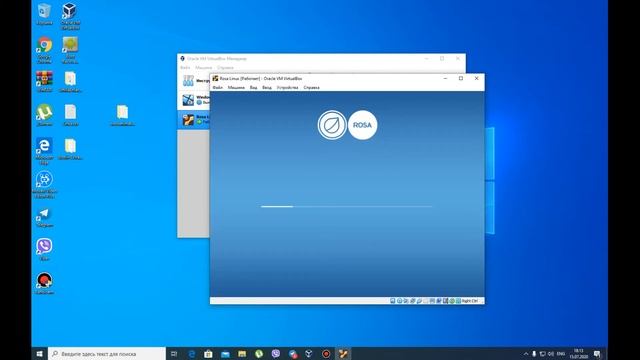This screenshot has width=640, height=360.
Task: Open Google Chrome desktop shortcut
Action: (44, 50)
